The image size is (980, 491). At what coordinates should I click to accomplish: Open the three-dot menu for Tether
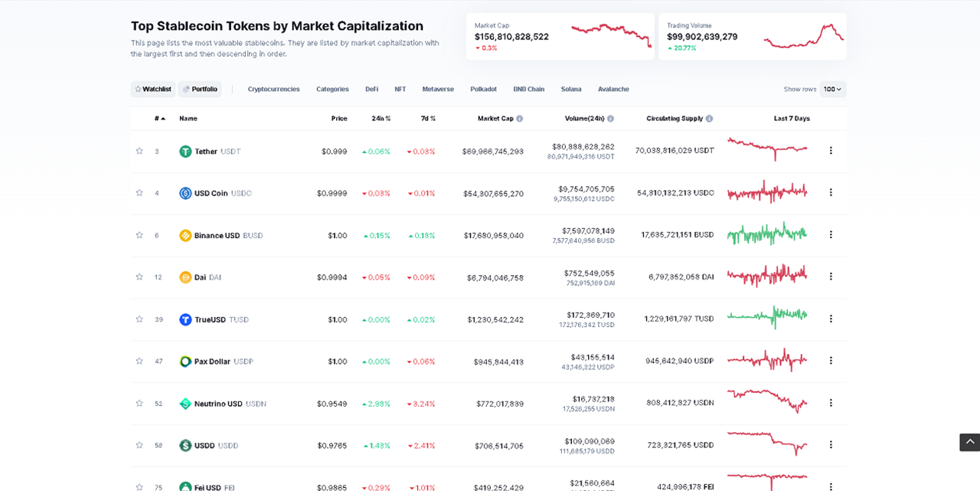click(831, 151)
